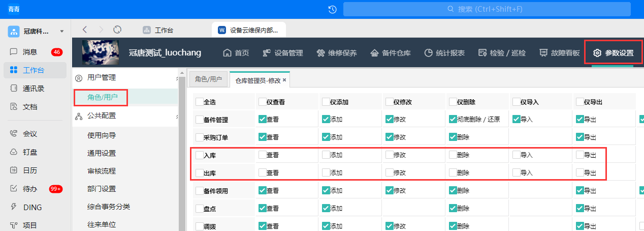Open 统计报表 nav item
Viewport: 644px width, 231px height.
click(444, 53)
